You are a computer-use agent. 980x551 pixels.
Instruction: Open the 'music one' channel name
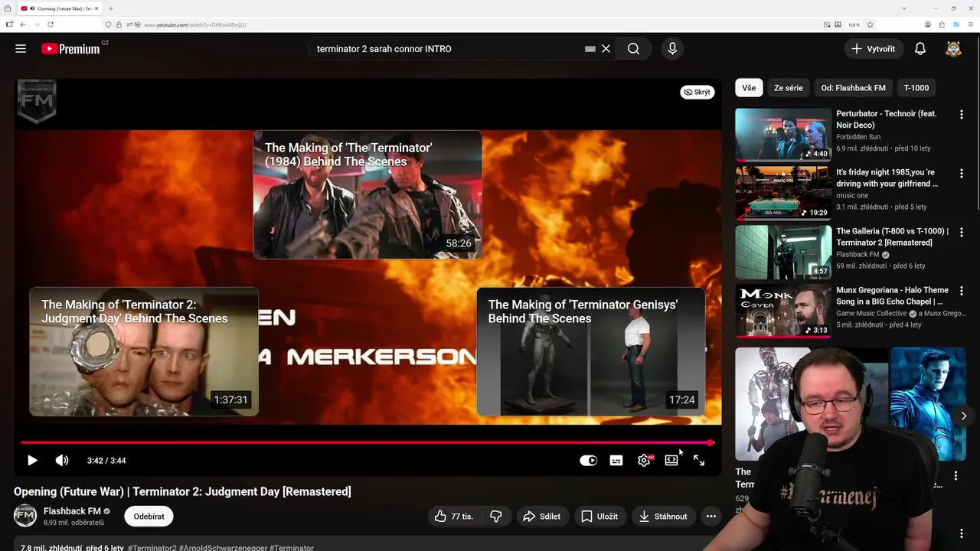(852, 196)
